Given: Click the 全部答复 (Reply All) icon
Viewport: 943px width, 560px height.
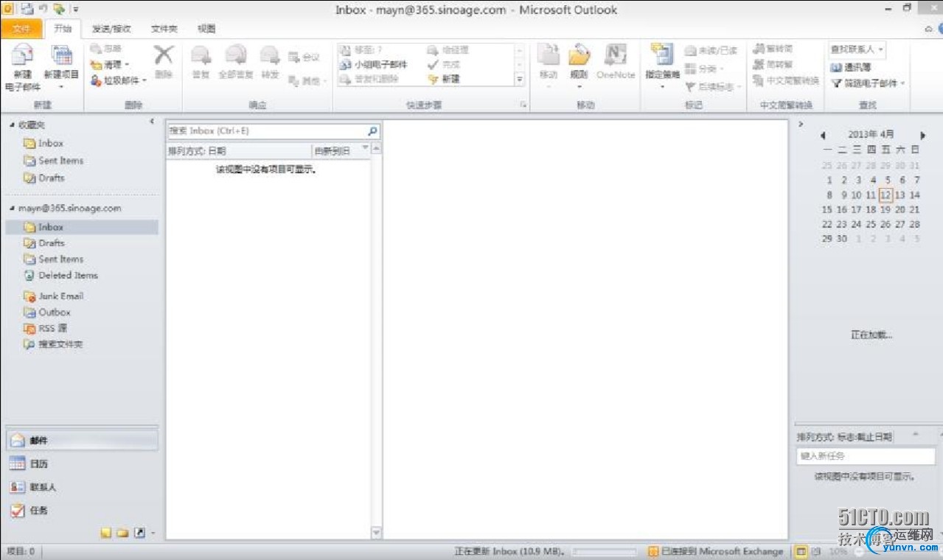Looking at the screenshot, I should point(235,55).
